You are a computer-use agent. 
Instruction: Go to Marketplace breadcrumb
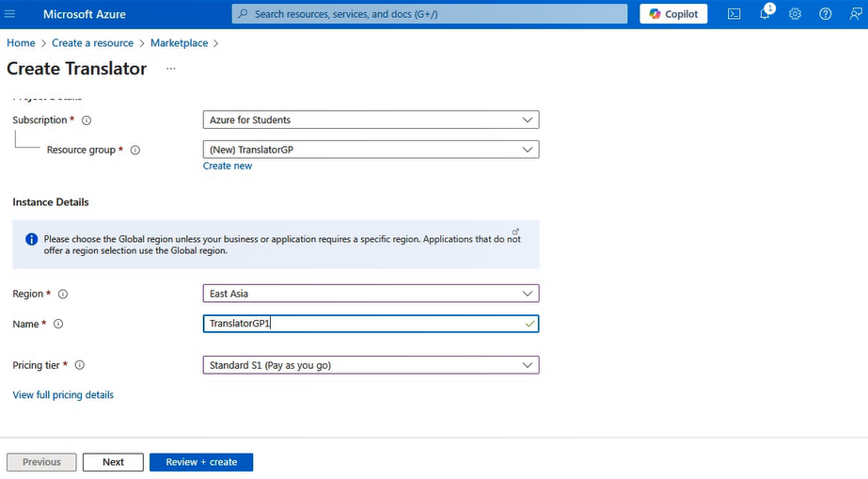(180, 43)
